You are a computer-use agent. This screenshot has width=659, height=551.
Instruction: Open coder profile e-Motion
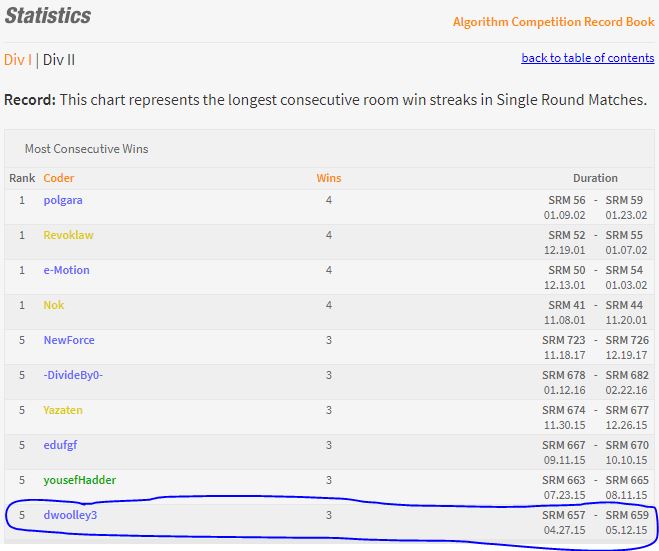pos(66,270)
